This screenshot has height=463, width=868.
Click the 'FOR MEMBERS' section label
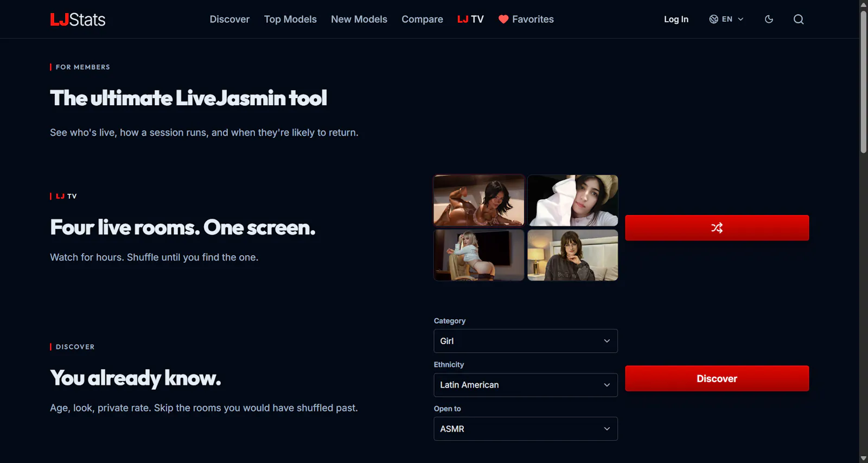83,67
